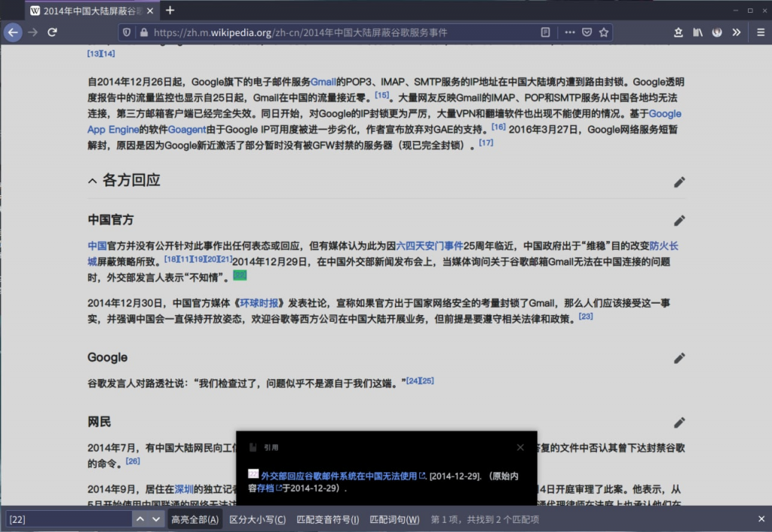Reload the current Wikipedia page
This screenshot has height=532, width=772.
[53, 32]
